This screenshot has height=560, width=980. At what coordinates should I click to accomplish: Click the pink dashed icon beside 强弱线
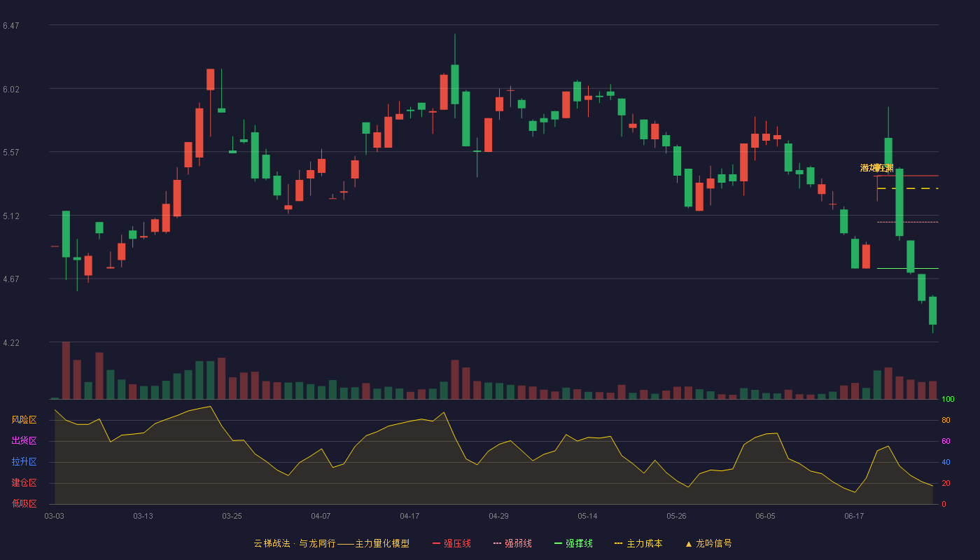click(x=497, y=544)
